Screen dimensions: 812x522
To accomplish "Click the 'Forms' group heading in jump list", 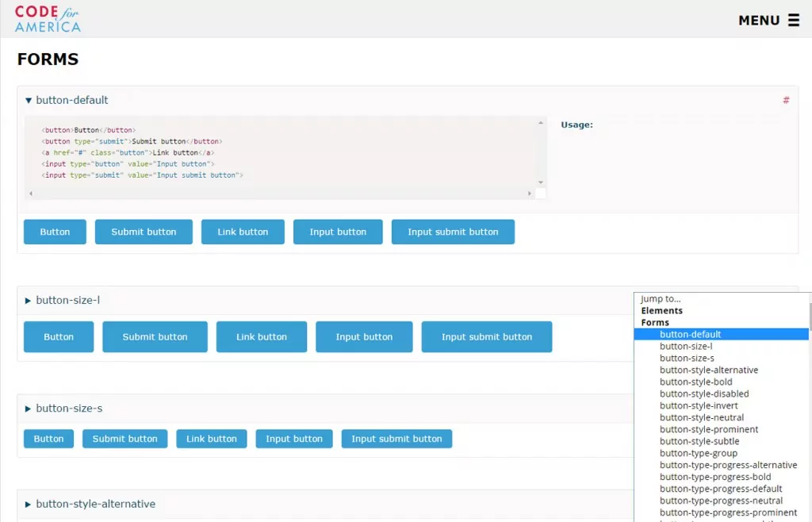I will pos(655,323).
